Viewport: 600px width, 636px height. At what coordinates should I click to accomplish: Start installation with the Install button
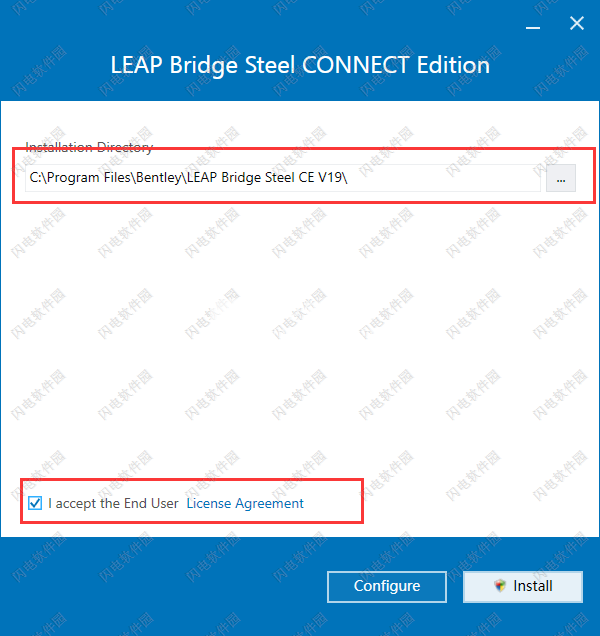click(523, 587)
